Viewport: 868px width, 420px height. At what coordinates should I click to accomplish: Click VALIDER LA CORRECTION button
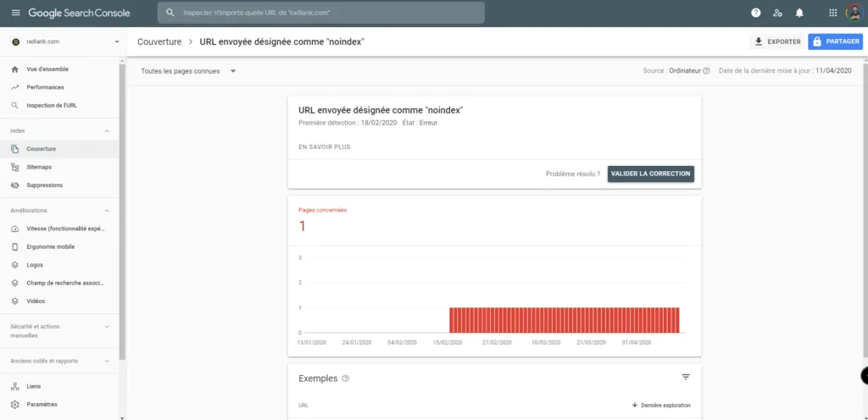(650, 174)
